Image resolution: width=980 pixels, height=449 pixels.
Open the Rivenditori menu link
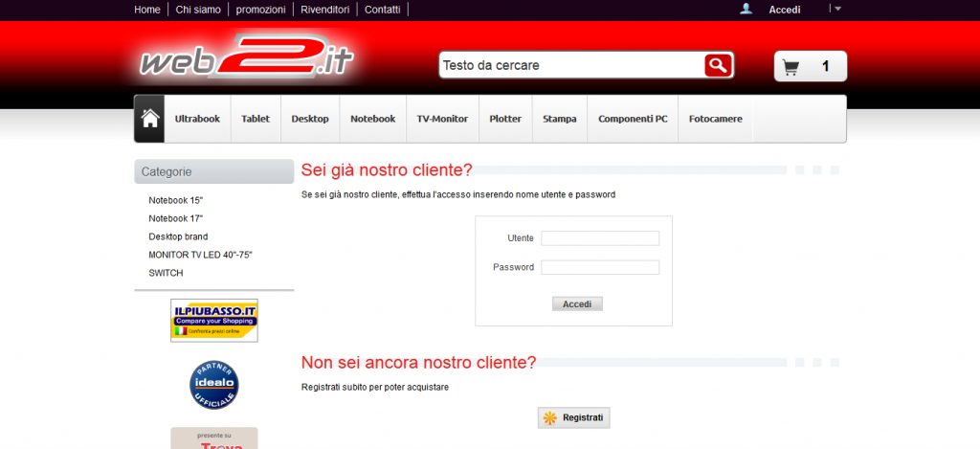(x=325, y=10)
